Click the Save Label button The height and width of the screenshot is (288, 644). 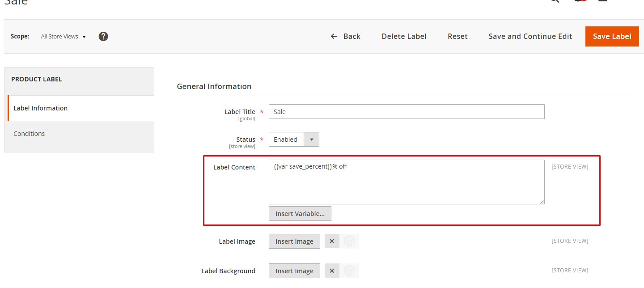coord(612,37)
